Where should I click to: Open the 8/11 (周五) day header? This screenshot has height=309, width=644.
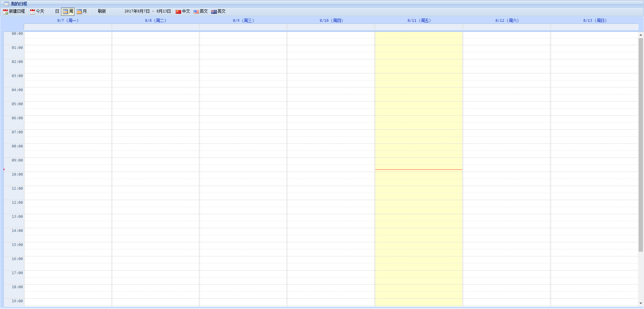tap(419, 20)
